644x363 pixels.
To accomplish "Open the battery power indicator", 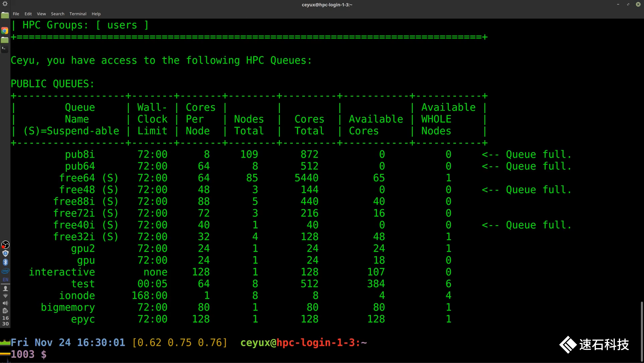I will [5, 311].
